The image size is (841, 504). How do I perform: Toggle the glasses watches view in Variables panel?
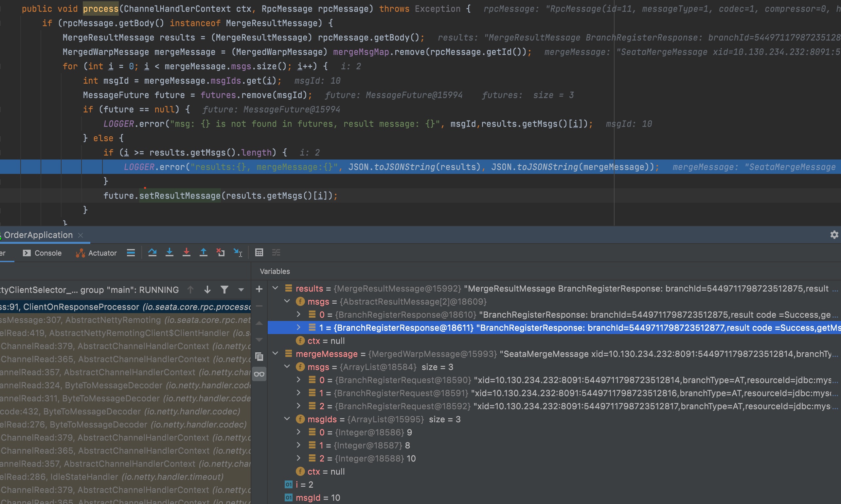tap(259, 374)
